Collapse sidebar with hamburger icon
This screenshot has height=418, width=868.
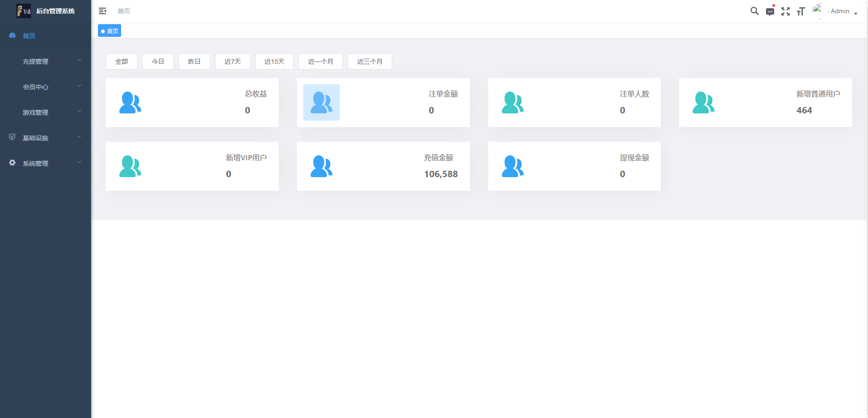[x=102, y=11]
